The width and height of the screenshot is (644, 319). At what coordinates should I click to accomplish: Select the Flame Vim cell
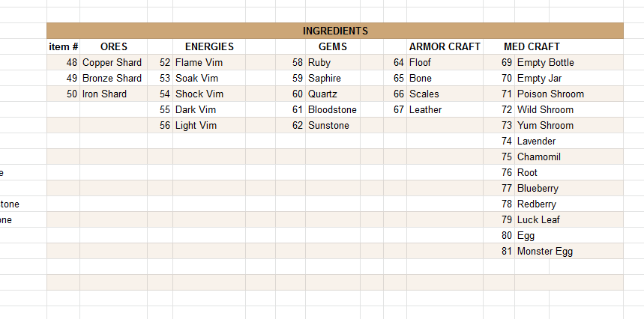click(209, 62)
